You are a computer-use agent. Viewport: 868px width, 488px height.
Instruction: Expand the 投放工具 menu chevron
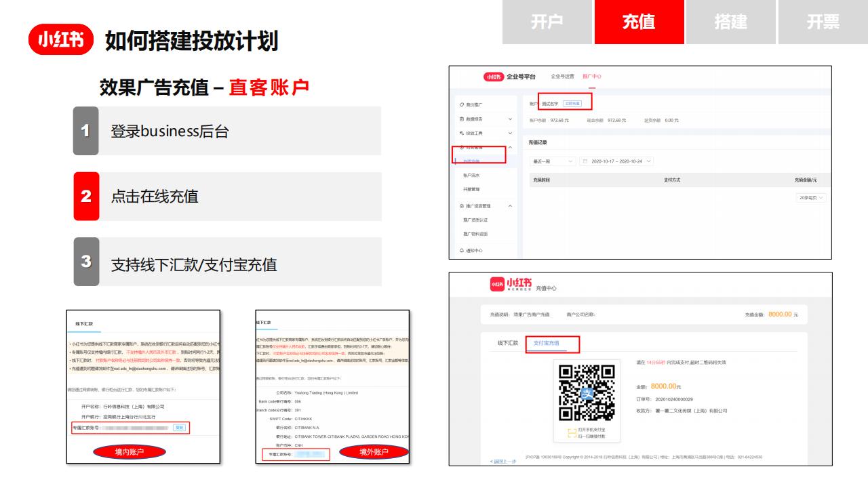tap(510, 133)
